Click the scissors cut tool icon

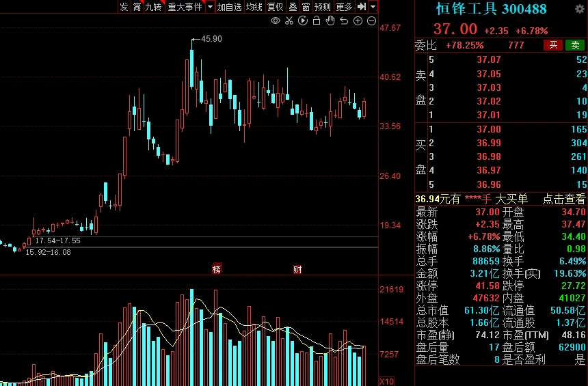pos(289,21)
